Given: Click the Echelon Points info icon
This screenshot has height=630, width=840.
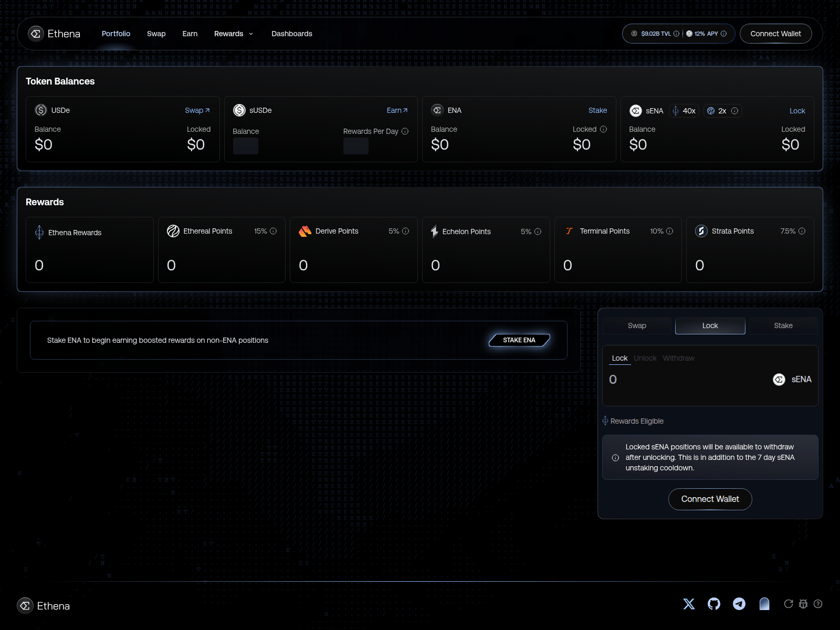Looking at the screenshot, I should pos(538,232).
